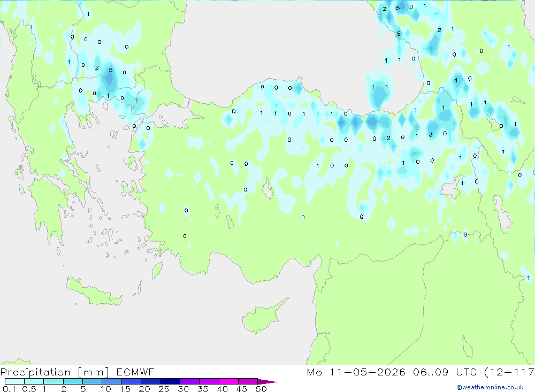Screen dimensions: 535x392
Task: Click the 2–5 mm legend color swatch
Action: coord(73,381)
